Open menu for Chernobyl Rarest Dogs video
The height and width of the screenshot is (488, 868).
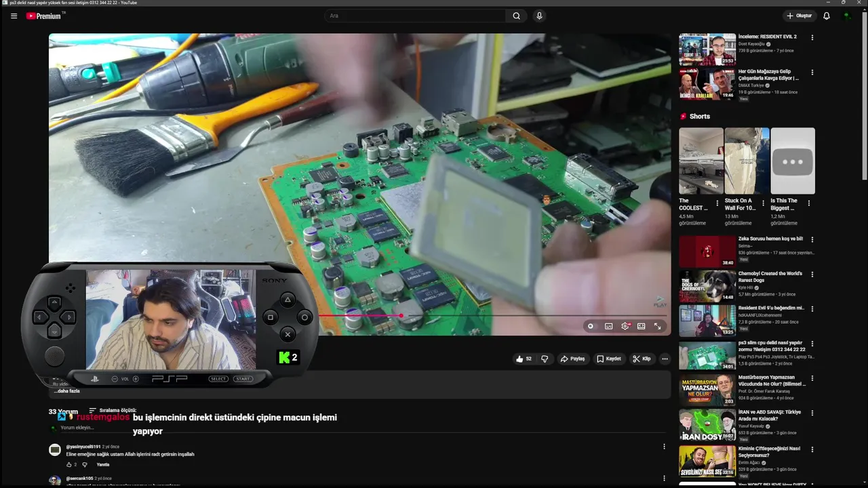(x=812, y=274)
